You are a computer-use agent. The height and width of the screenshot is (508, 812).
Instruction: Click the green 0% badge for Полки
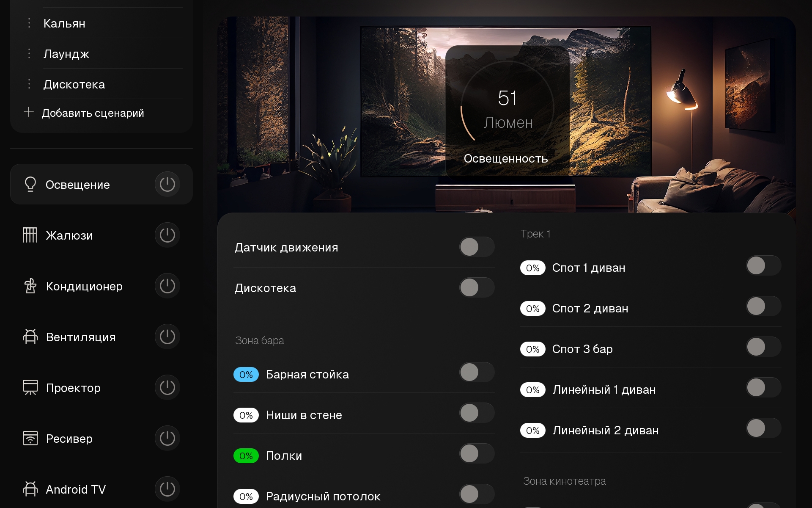[246, 456]
